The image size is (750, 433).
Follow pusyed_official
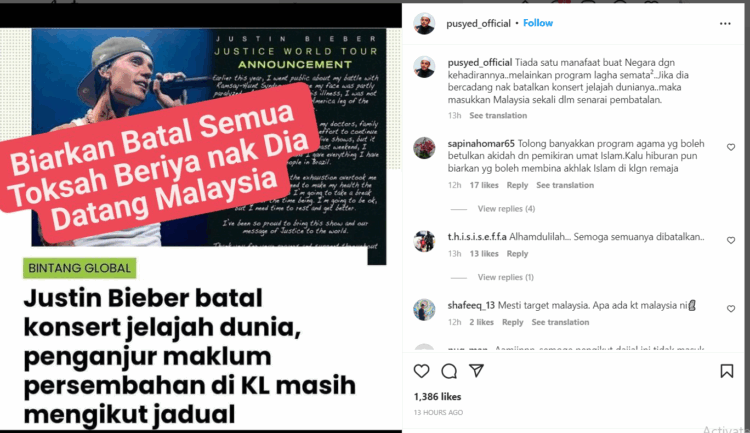[x=538, y=23]
